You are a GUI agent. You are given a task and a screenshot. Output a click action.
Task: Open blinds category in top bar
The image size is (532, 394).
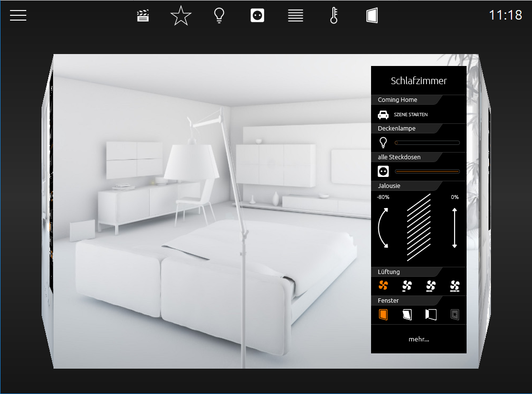296,16
